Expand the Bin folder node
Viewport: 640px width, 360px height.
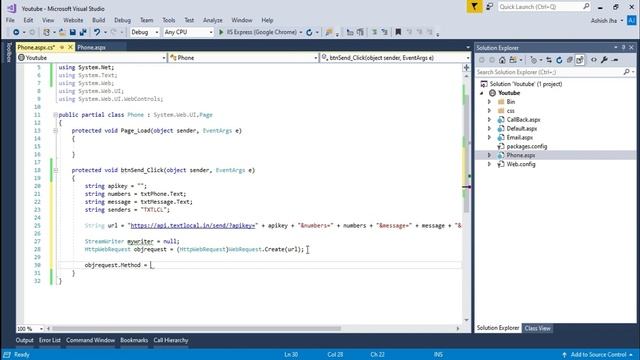[x=489, y=102]
